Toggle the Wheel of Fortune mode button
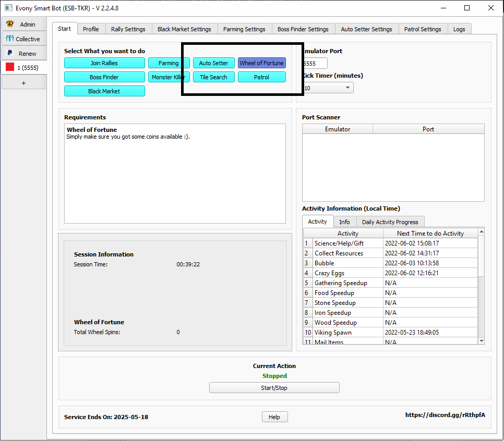The width and height of the screenshot is (504, 441). coord(261,63)
